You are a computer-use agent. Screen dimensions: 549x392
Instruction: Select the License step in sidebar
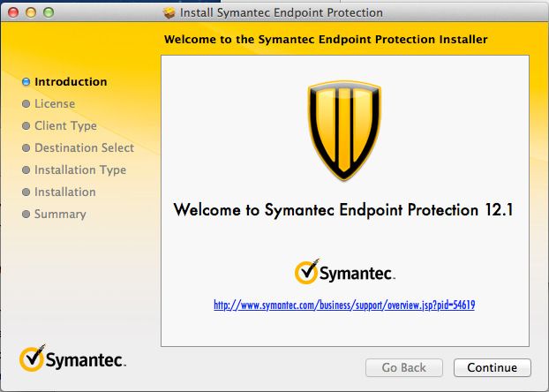55,103
